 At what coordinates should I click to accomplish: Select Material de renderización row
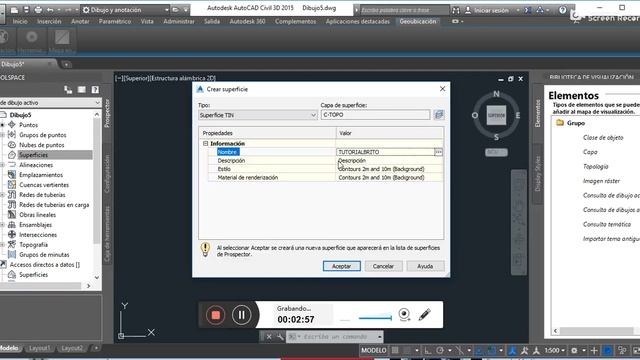coord(325,178)
